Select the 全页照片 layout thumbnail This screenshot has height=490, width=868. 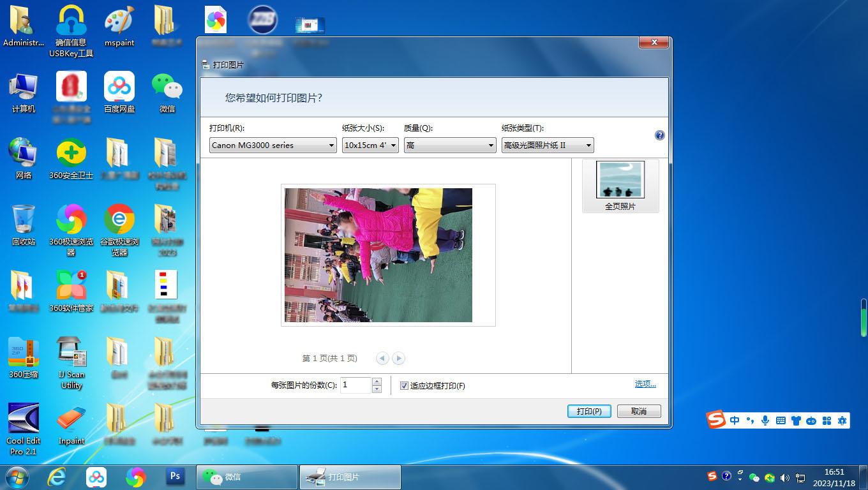point(620,186)
